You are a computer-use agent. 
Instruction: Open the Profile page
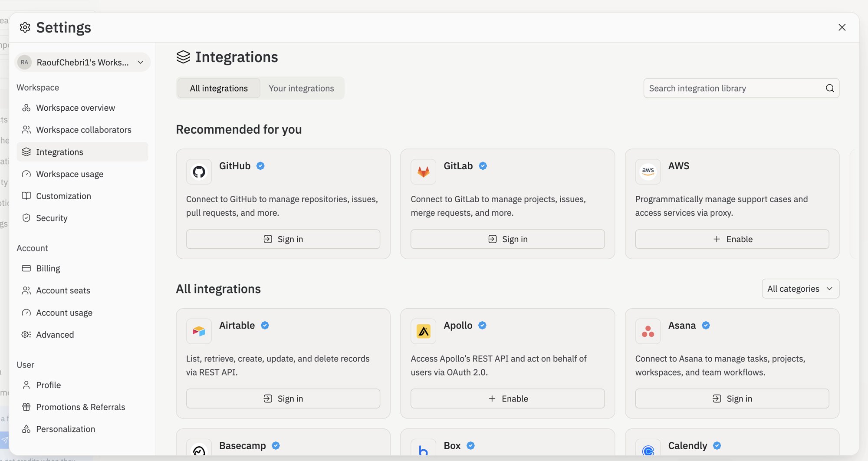point(82,385)
